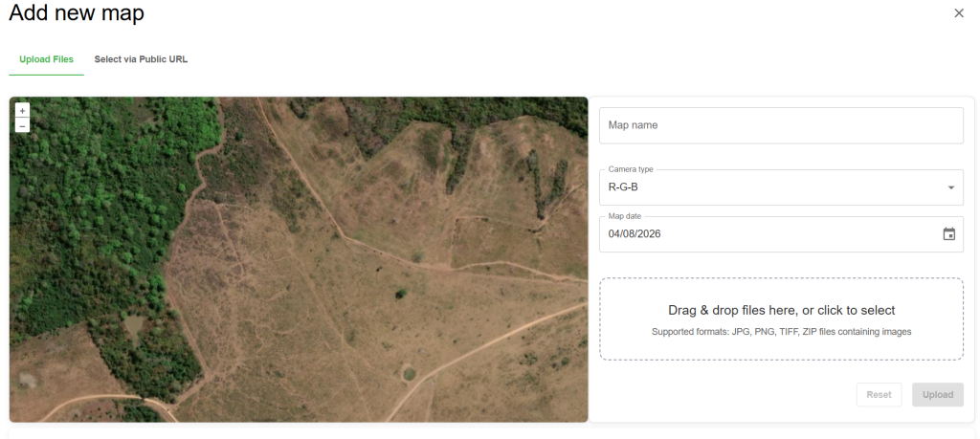Click the Camera type field label
The height and width of the screenshot is (439, 980).
631,169
